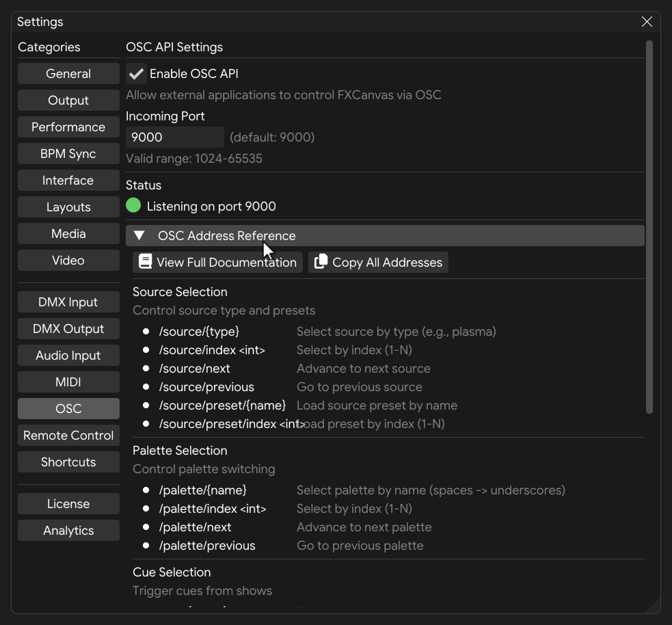Click the /palette/{name} address
Image resolution: width=672 pixels, height=625 pixels.
click(203, 490)
